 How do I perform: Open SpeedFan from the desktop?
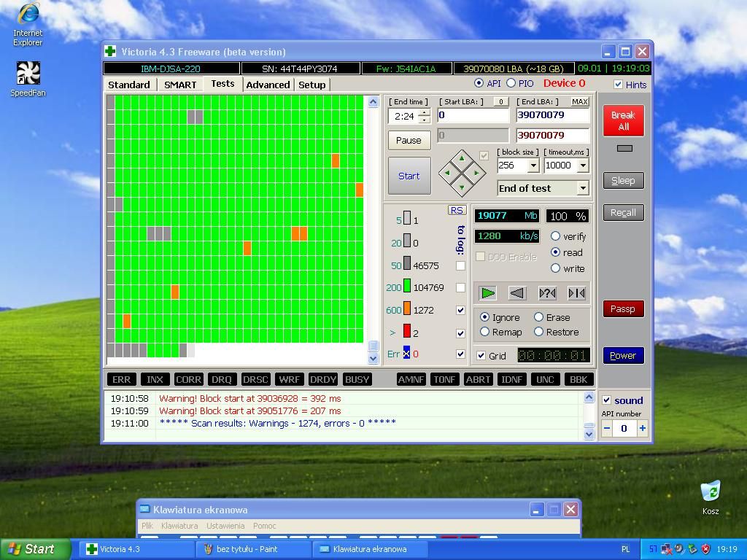coord(27,73)
